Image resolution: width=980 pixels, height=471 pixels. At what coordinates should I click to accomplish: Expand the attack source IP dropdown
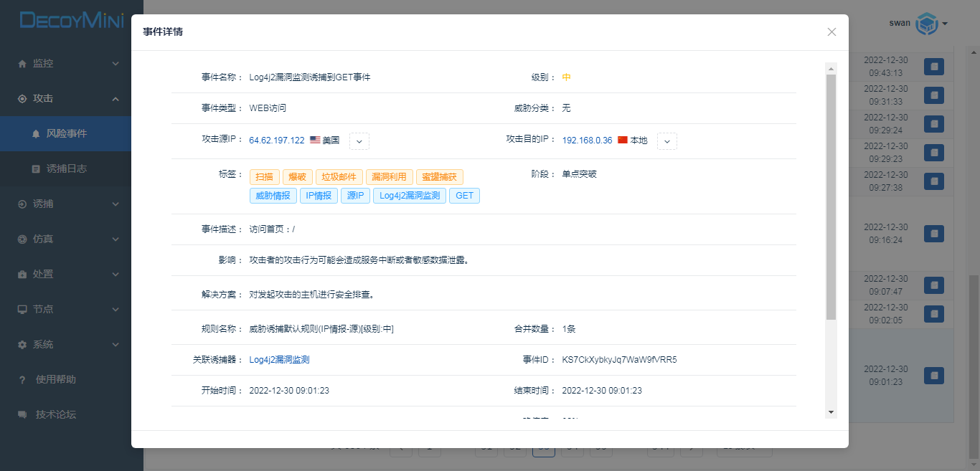pos(359,141)
